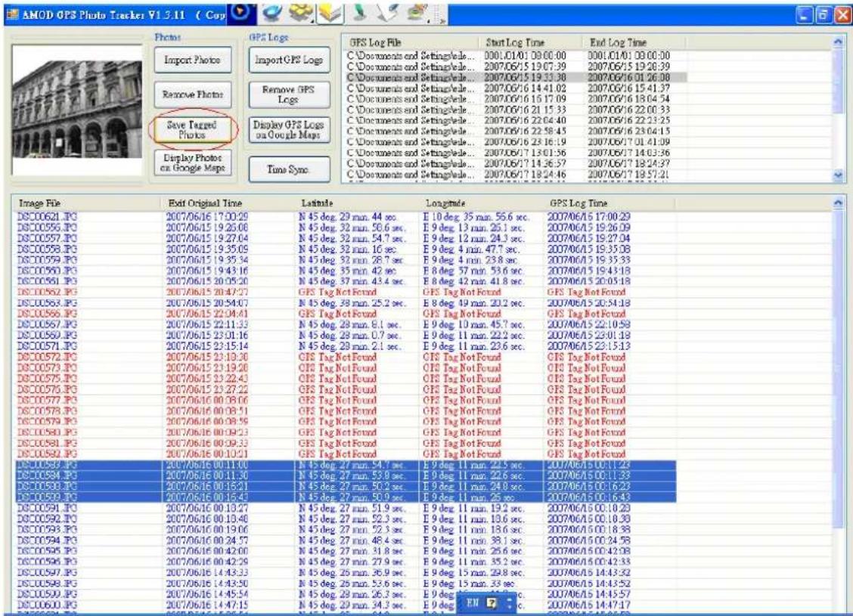Open the EN language indicator

click(x=472, y=603)
